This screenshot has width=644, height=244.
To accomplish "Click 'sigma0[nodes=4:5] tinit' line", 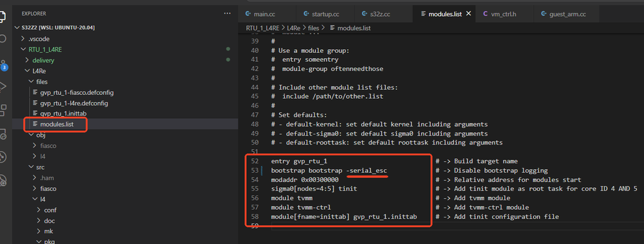I will [314, 189].
